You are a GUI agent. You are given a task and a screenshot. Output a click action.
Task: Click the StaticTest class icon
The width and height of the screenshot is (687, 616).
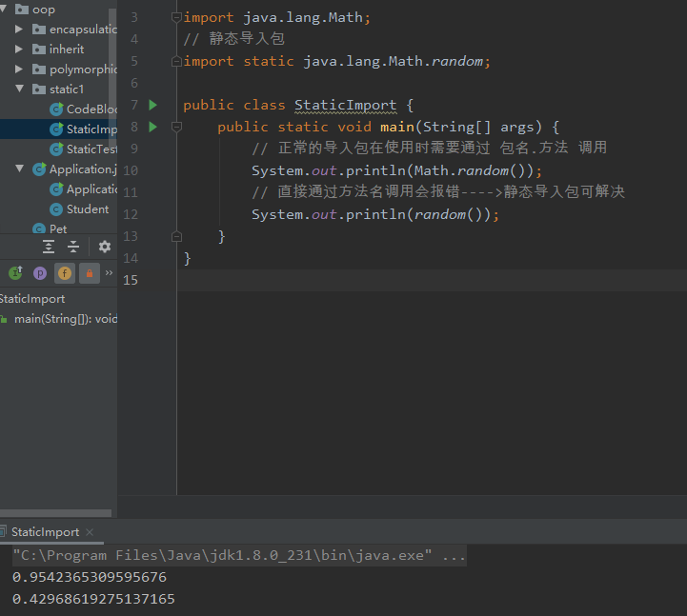56,149
